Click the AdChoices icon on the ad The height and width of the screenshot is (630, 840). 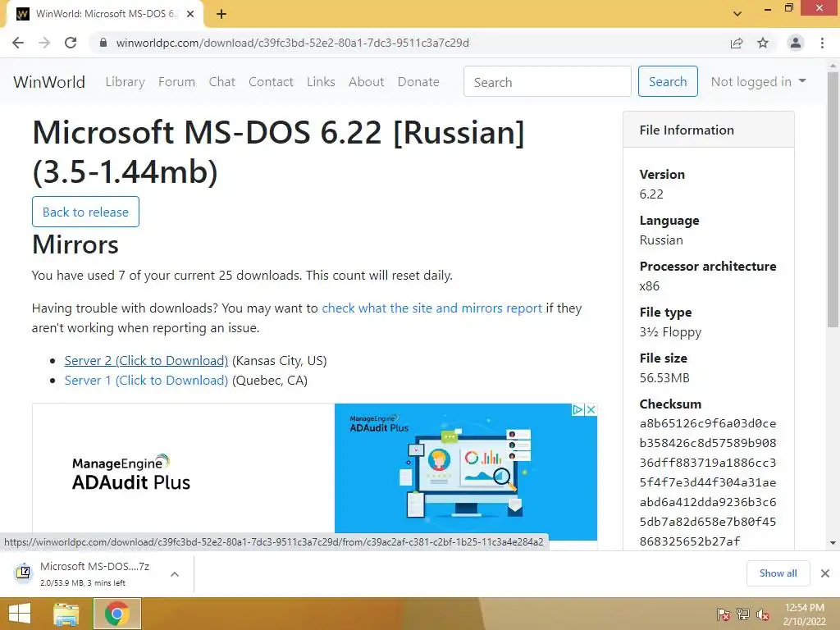pos(577,410)
